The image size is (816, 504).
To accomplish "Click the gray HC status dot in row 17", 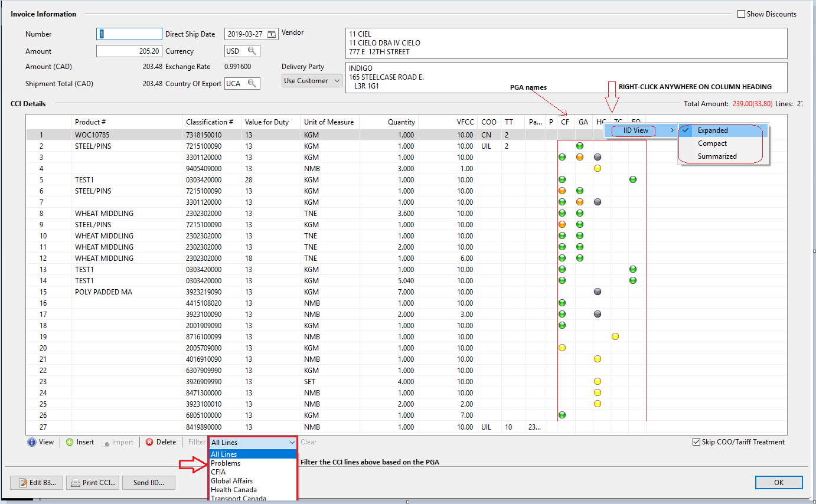I will tap(598, 314).
